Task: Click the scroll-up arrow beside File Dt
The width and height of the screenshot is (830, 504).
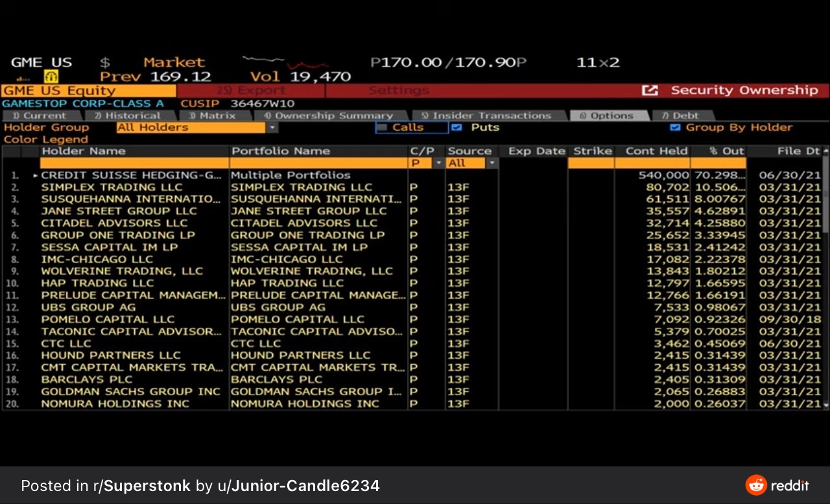Action: tap(825, 151)
